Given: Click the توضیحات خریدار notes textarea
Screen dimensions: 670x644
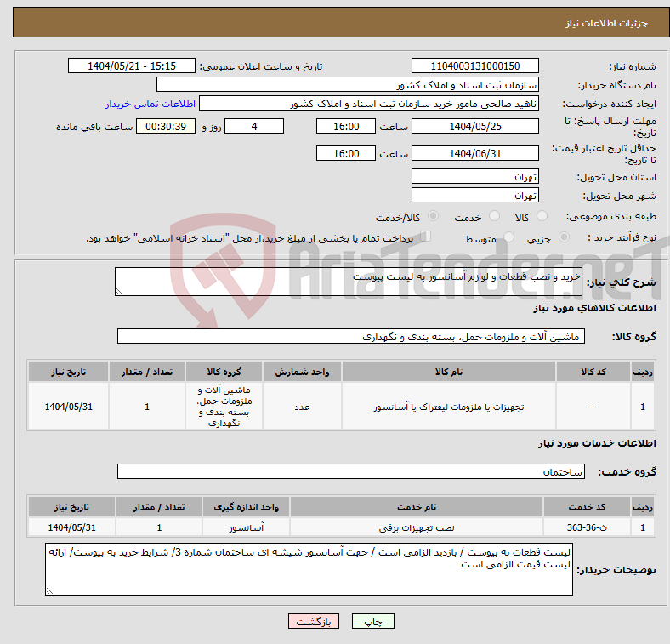Looking at the screenshot, I should [309, 569].
